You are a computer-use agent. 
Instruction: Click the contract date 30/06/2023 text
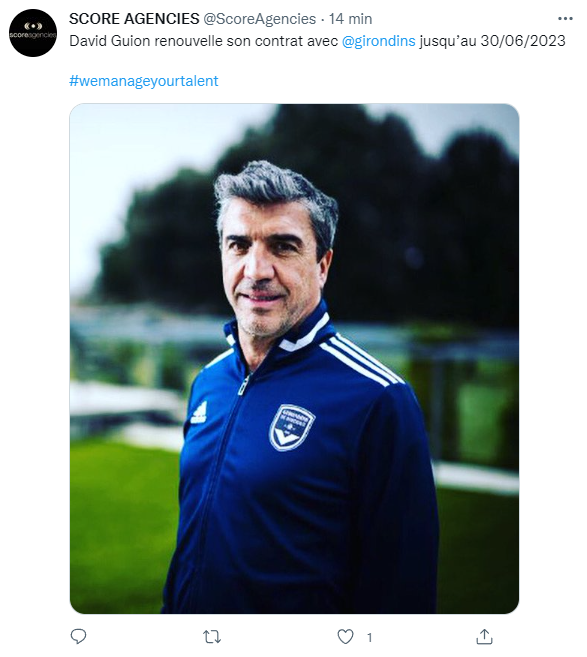[x=523, y=41]
